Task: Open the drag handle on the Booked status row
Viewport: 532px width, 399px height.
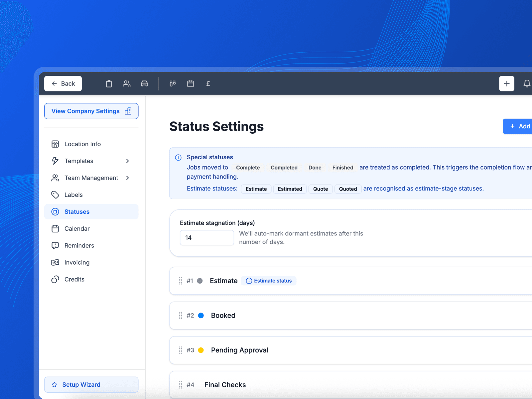Action: 181,315
